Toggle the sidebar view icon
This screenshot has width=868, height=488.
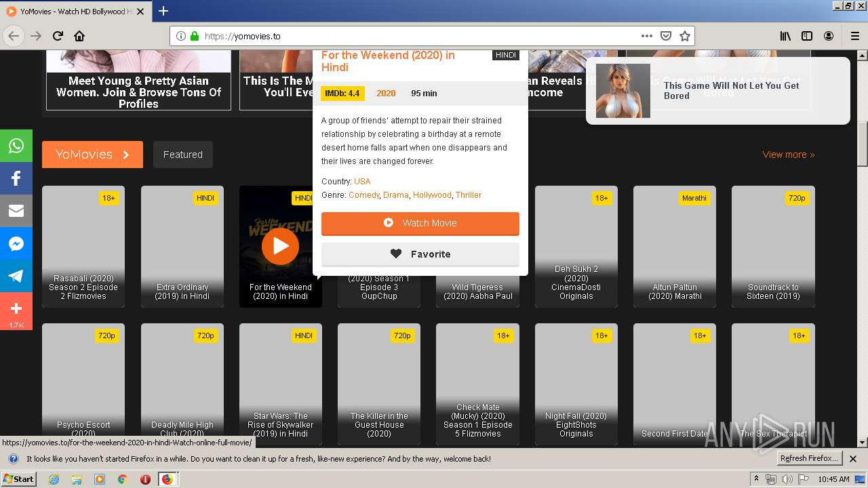click(807, 36)
